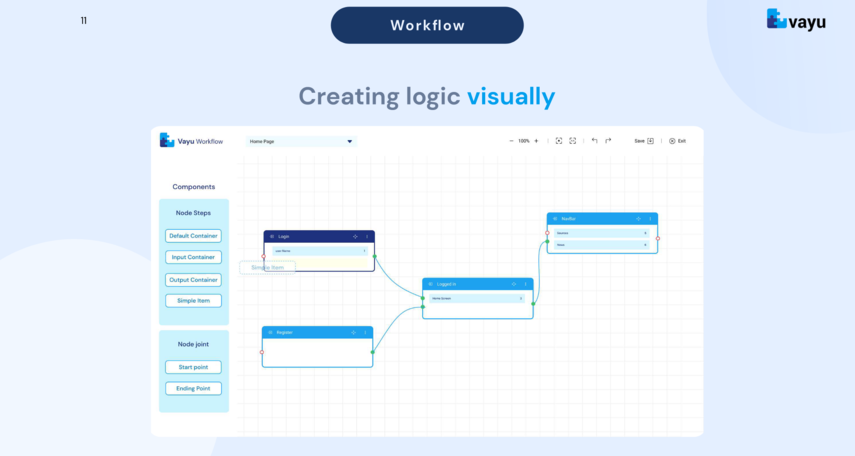Viewport: 855px width, 456px height.
Task: Click the collapse icon on Login node header
Action: pyautogui.click(x=271, y=237)
